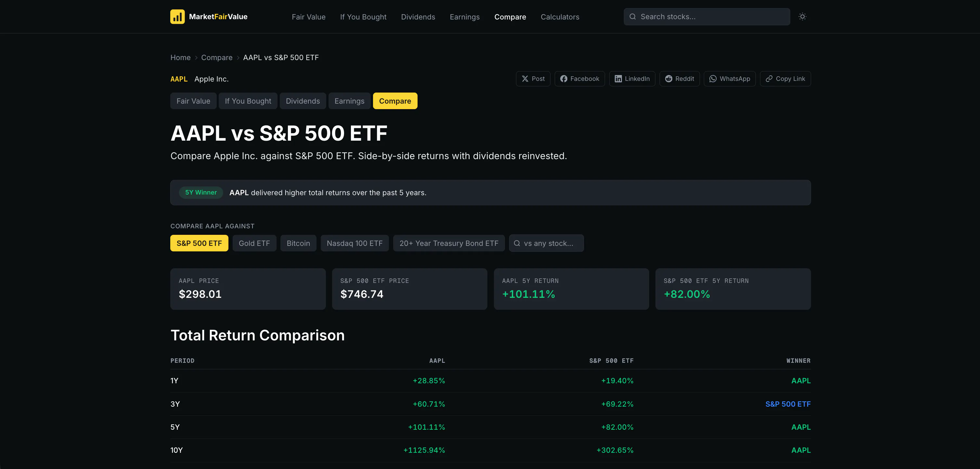Image resolution: width=980 pixels, height=469 pixels.
Task: Share via the LinkedIn button label
Action: click(x=637, y=79)
